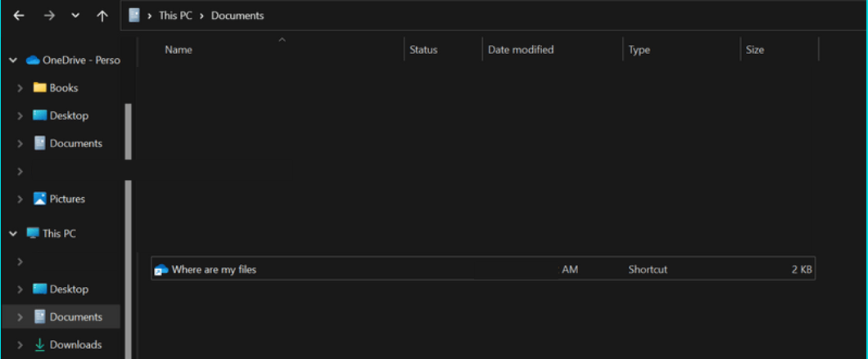
Task: Click the AM date modified cell
Action: point(570,269)
